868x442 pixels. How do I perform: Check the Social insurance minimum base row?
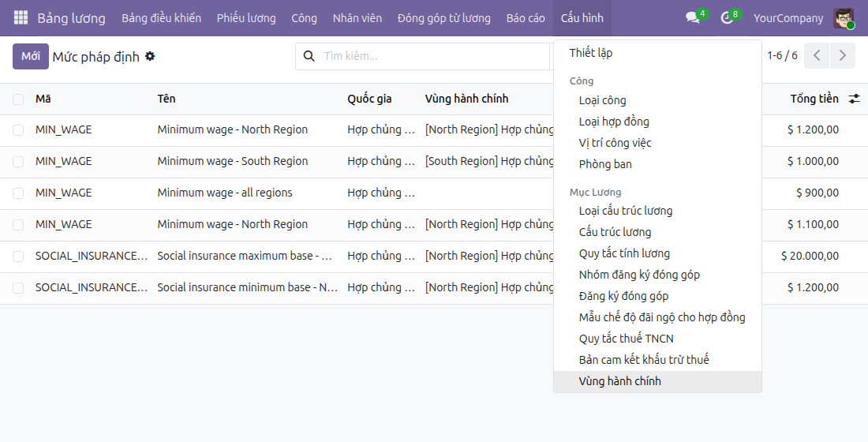click(18, 288)
